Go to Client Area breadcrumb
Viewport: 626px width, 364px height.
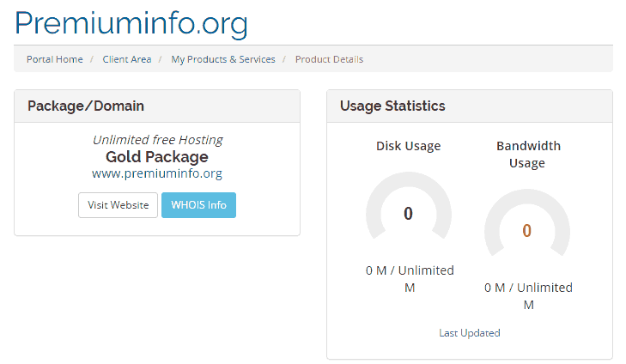(x=127, y=59)
